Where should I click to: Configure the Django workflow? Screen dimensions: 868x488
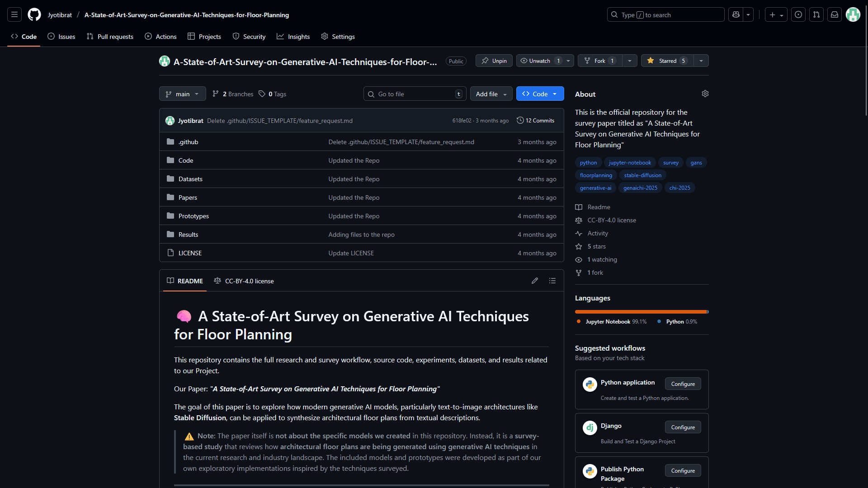pos(683,427)
